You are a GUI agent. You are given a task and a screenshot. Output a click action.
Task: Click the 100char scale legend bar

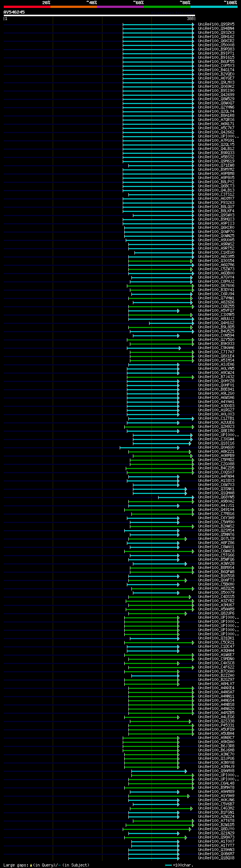tap(168, 865)
